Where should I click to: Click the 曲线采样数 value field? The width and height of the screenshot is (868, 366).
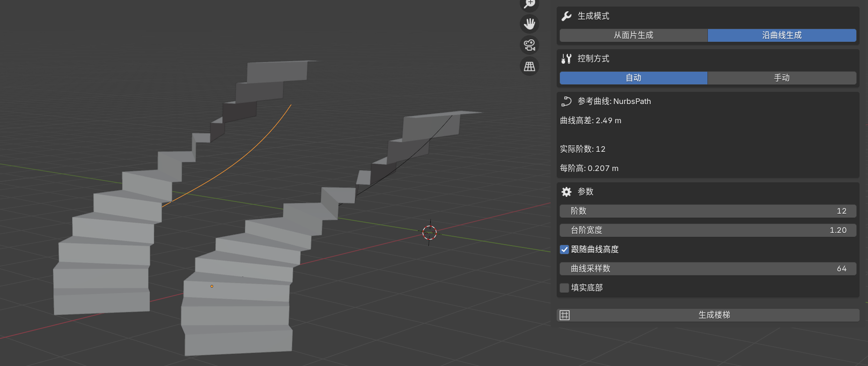(708, 269)
